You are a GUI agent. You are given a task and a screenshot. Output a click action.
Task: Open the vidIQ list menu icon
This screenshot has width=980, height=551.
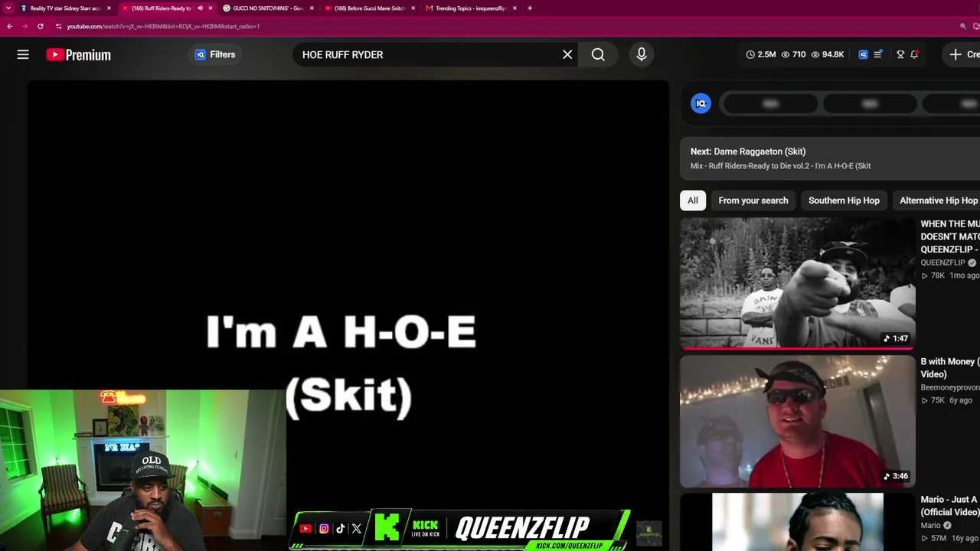878,54
